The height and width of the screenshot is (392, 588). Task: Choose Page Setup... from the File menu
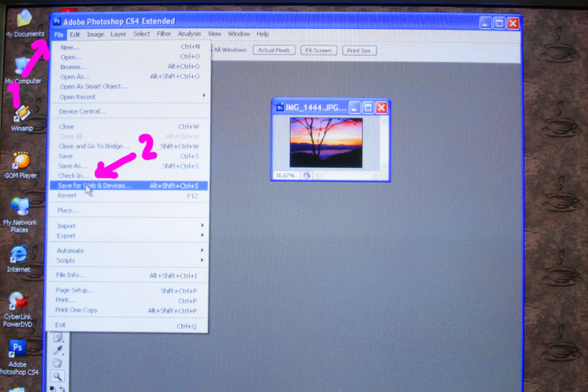[x=128, y=290]
